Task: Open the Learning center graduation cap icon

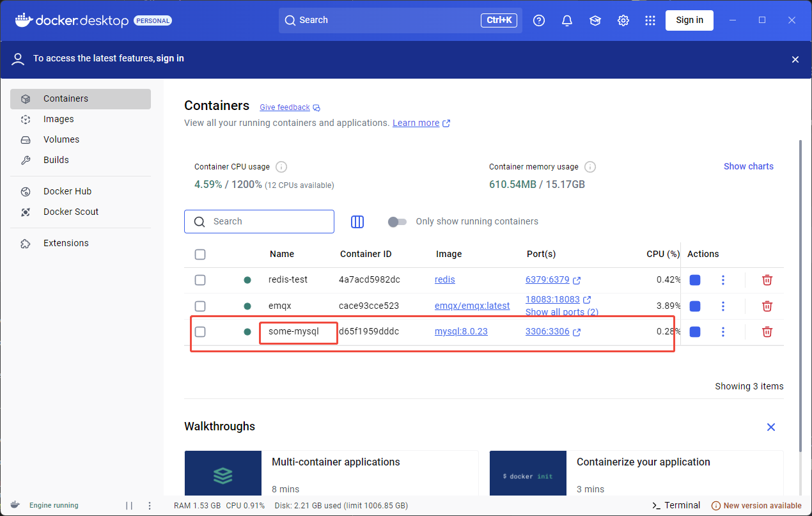Action: pyautogui.click(x=595, y=20)
